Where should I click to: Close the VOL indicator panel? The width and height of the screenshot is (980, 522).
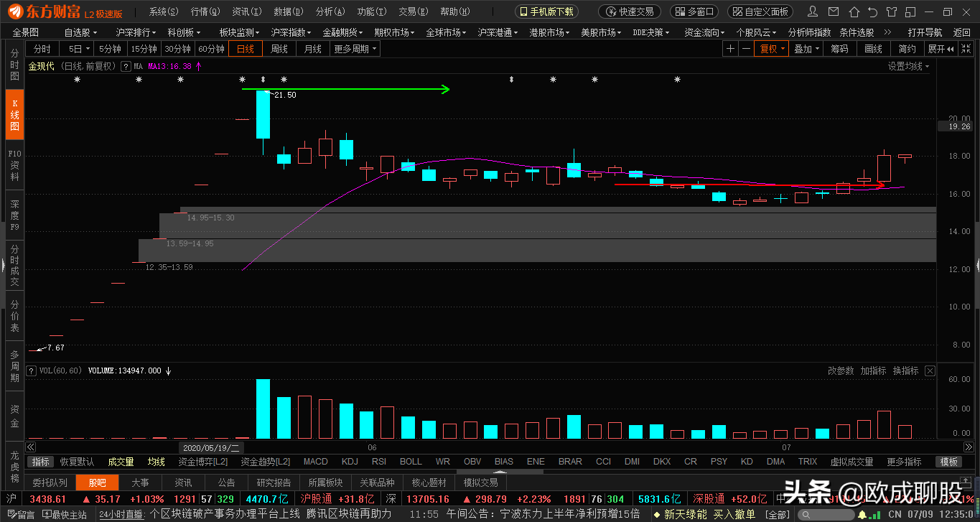930,370
